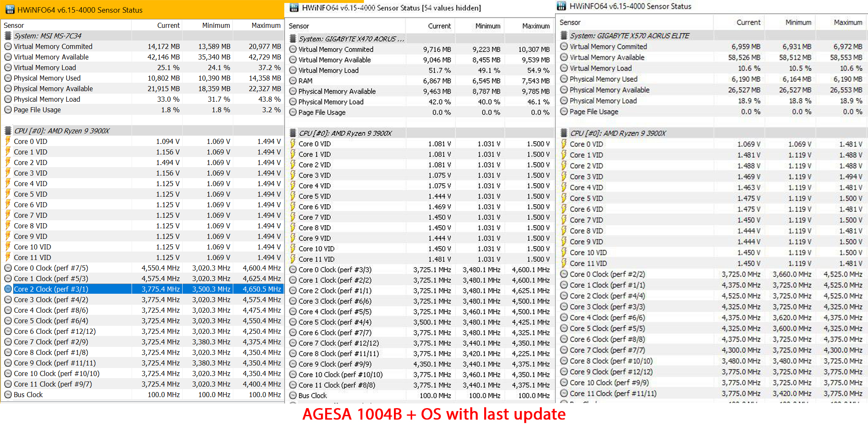Click '26,527 MB' in the X570 Current column
868x433 pixels.
point(744,90)
